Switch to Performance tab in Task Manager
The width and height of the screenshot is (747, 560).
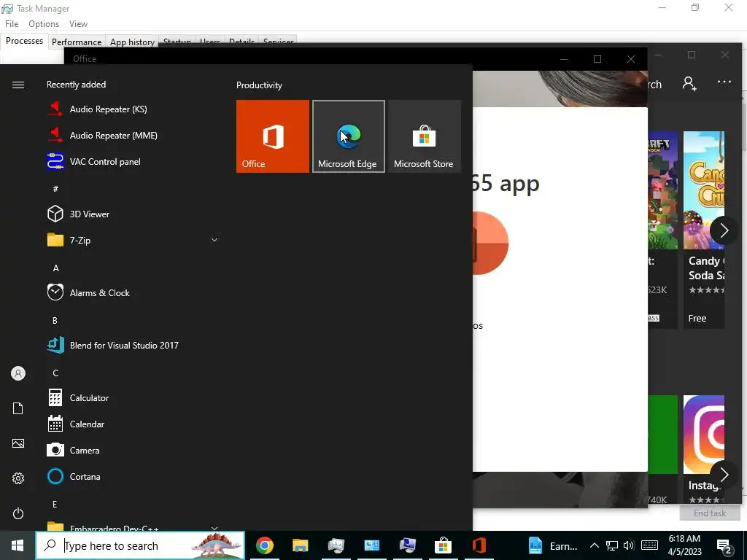(x=77, y=42)
